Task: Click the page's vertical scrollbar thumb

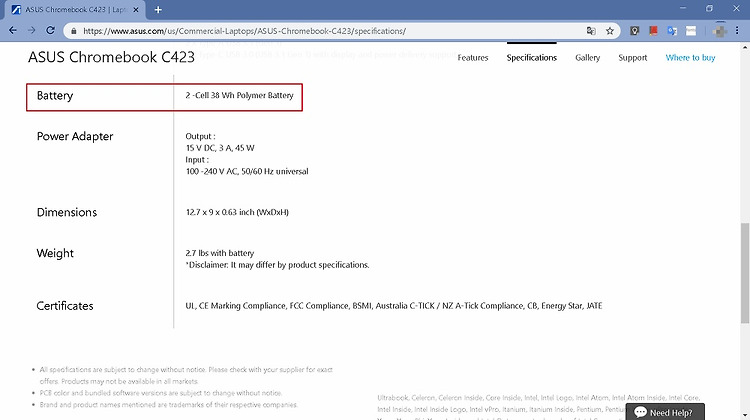Action: [x=745, y=273]
